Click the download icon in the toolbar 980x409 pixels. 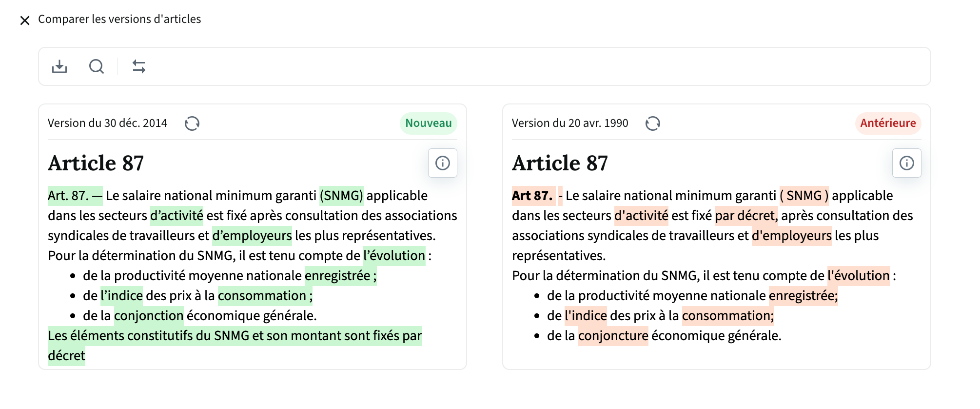pyautogui.click(x=59, y=66)
